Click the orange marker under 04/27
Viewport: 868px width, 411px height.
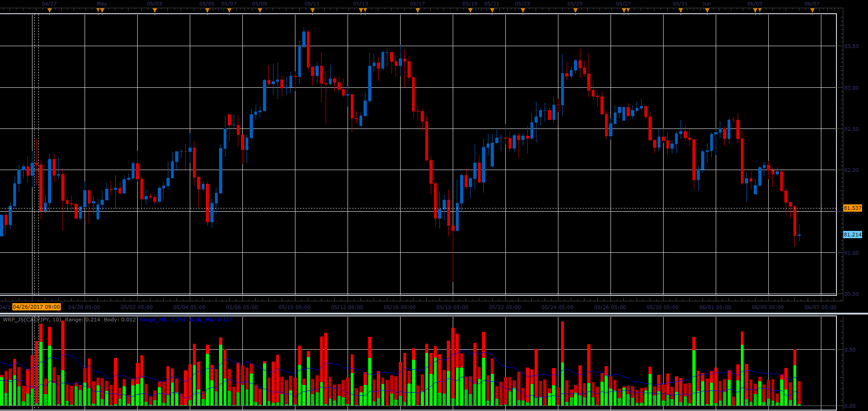click(x=49, y=11)
